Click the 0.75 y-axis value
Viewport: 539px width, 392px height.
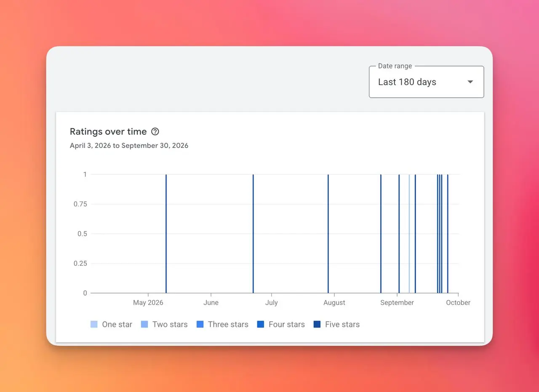80,204
